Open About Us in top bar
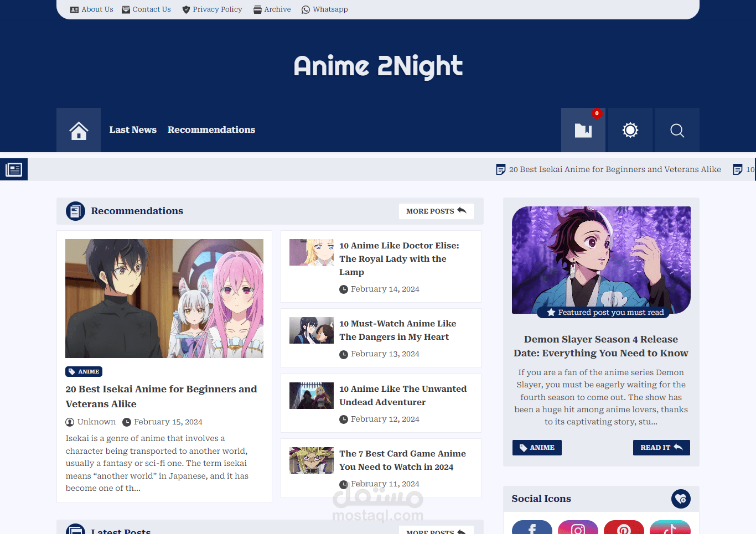This screenshot has width=756, height=534. point(92,9)
